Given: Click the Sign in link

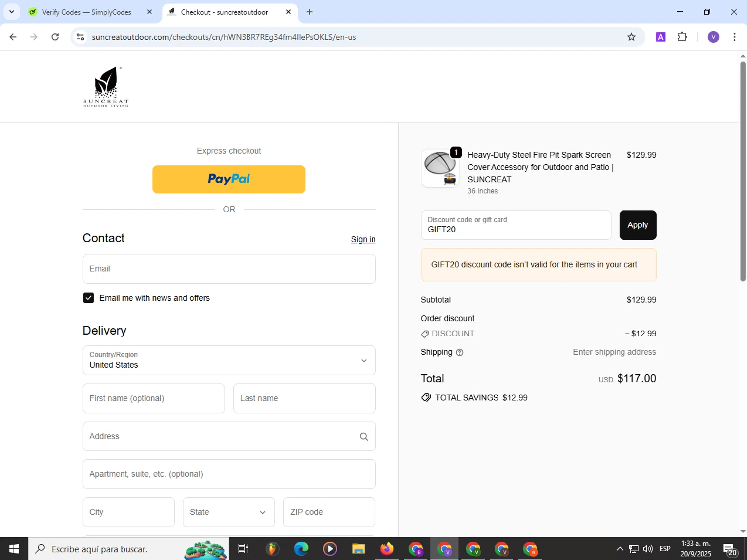Looking at the screenshot, I should click(363, 239).
